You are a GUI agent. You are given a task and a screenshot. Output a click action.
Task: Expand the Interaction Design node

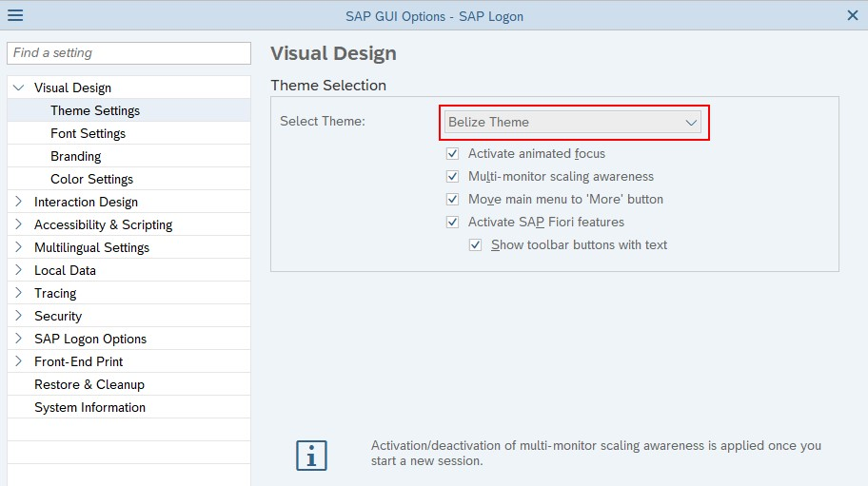(x=18, y=202)
